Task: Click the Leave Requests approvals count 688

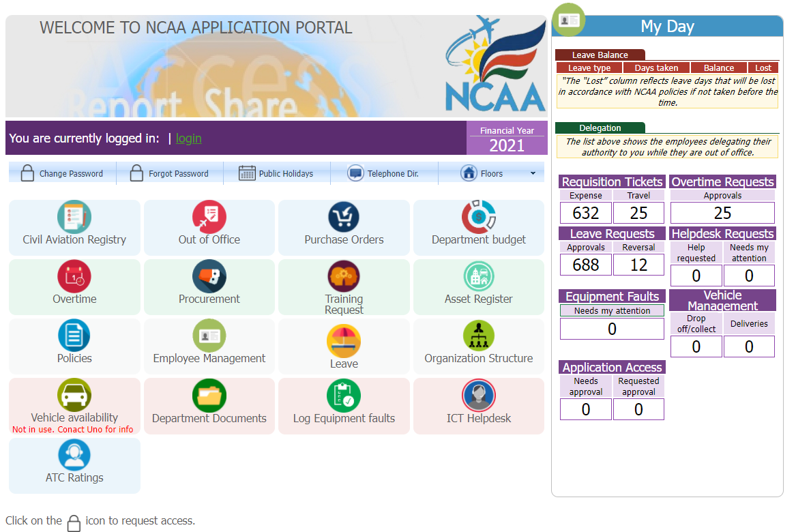Action: (x=586, y=265)
